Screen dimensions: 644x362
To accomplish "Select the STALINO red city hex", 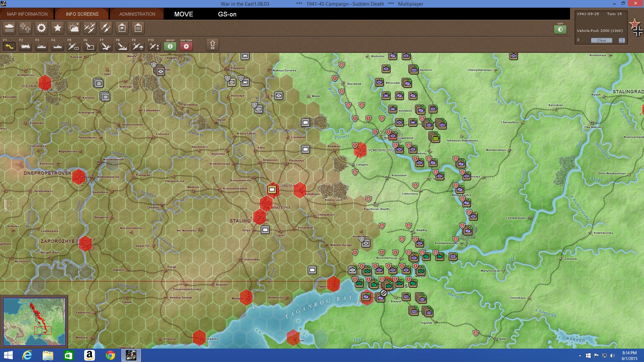I will point(259,217).
